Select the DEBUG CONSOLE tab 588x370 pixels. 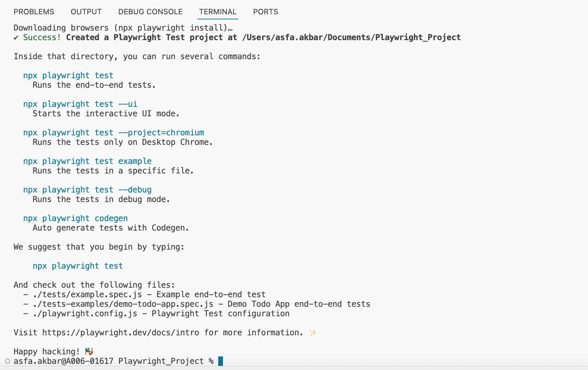(x=150, y=12)
